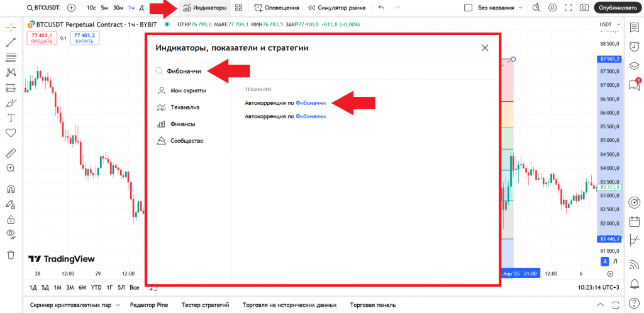Select the trend line drawing tool
The height and width of the screenshot is (313, 644).
point(11,42)
